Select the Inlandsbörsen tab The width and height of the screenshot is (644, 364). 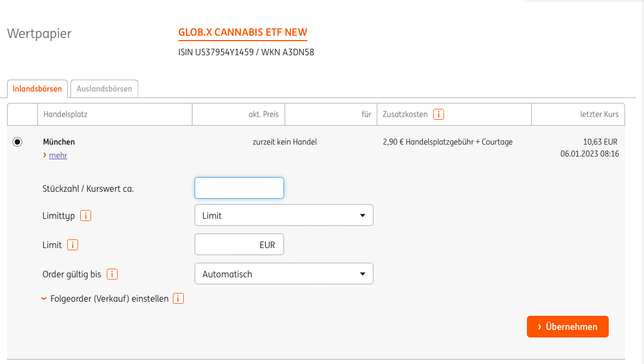[x=37, y=89]
